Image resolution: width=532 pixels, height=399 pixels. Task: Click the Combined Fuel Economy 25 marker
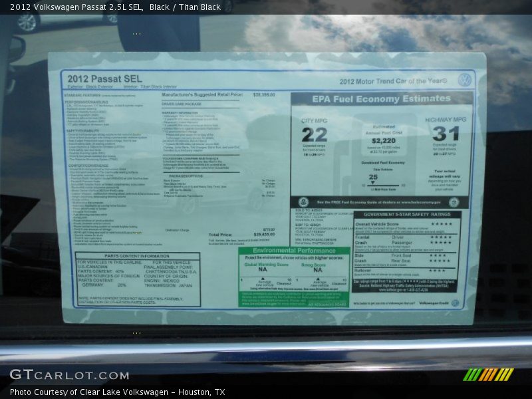click(x=374, y=178)
